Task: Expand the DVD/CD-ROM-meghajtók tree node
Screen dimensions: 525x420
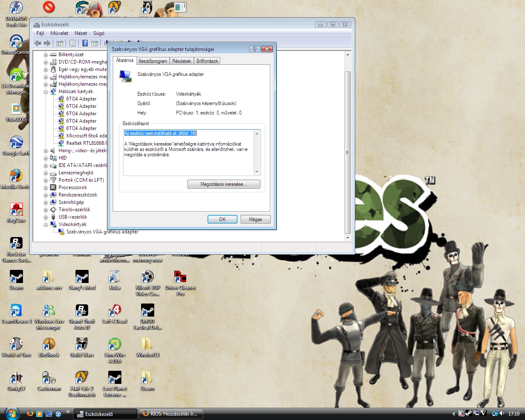Action: [x=46, y=62]
